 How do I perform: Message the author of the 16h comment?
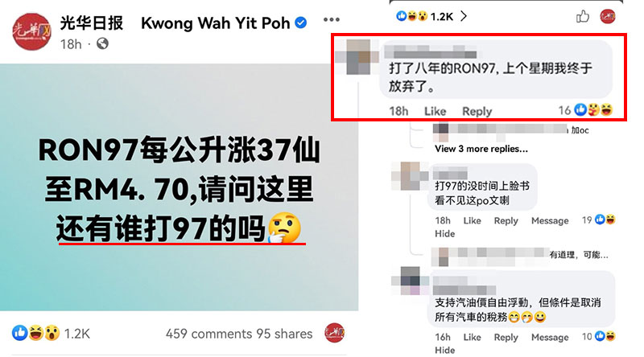click(x=550, y=338)
